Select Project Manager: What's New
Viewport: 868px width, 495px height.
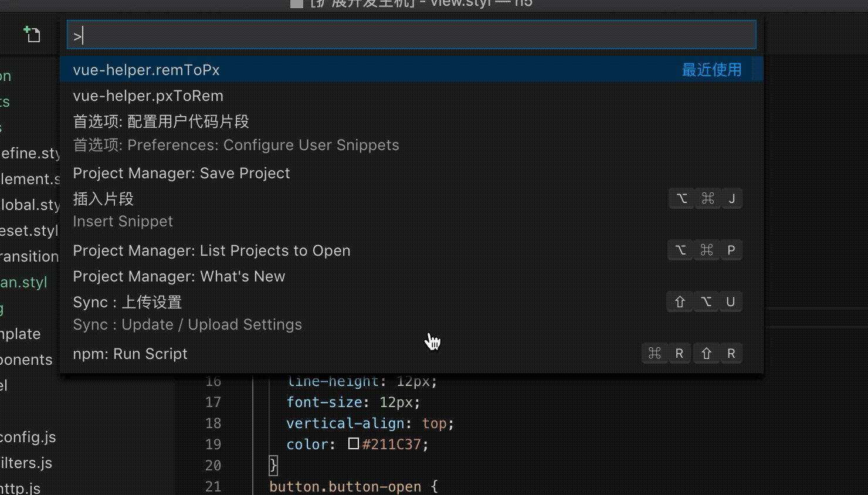[411, 276]
